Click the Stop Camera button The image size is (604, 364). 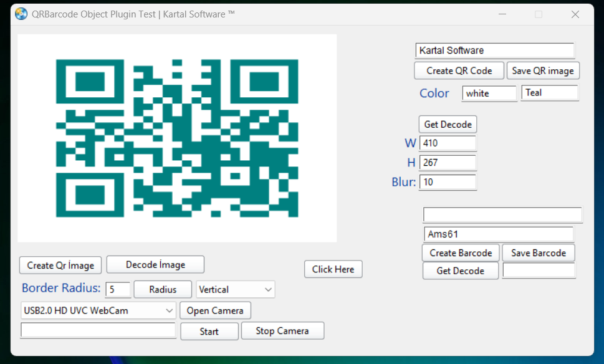(x=282, y=331)
